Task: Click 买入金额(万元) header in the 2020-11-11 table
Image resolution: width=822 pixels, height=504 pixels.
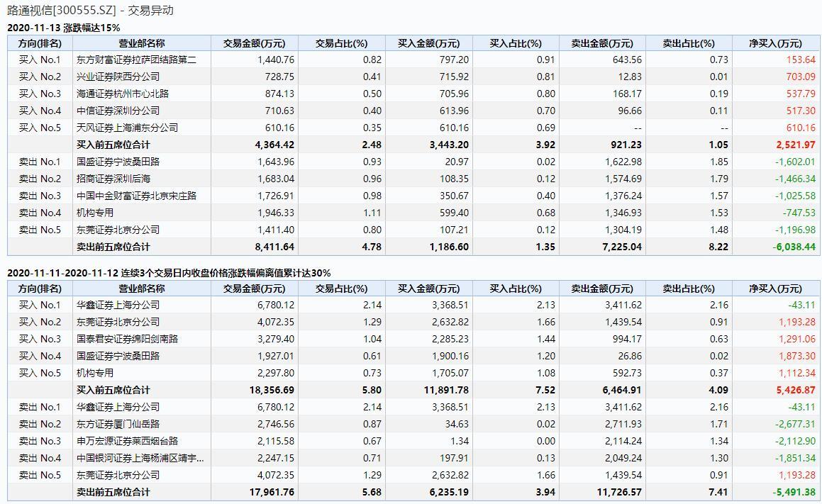Action: coord(428,289)
